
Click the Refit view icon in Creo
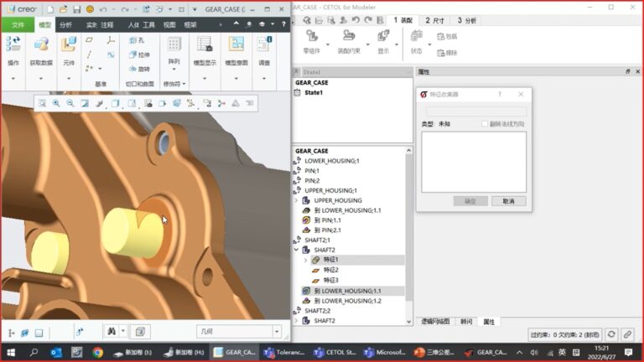pyautogui.click(x=42, y=103)
